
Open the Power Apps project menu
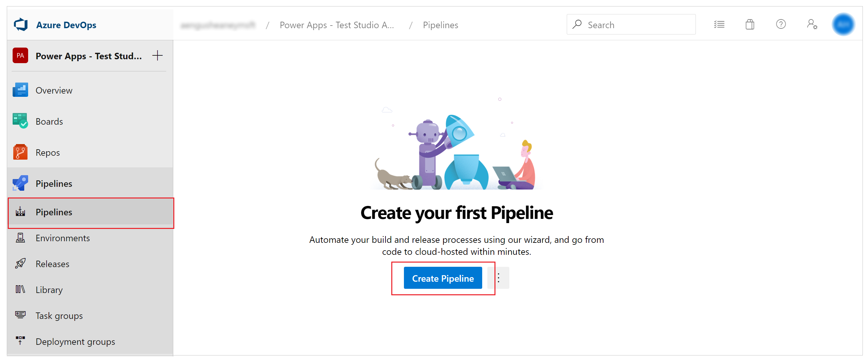[89, 56]
